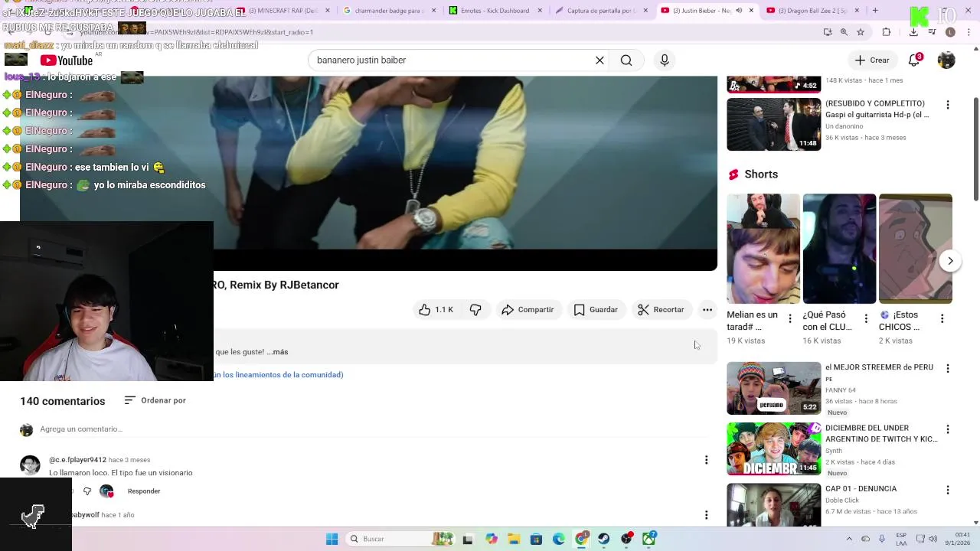Open options menu for Gaspi el guitarrista video
This screenshot has height=551, width=980.
(948, 105)
